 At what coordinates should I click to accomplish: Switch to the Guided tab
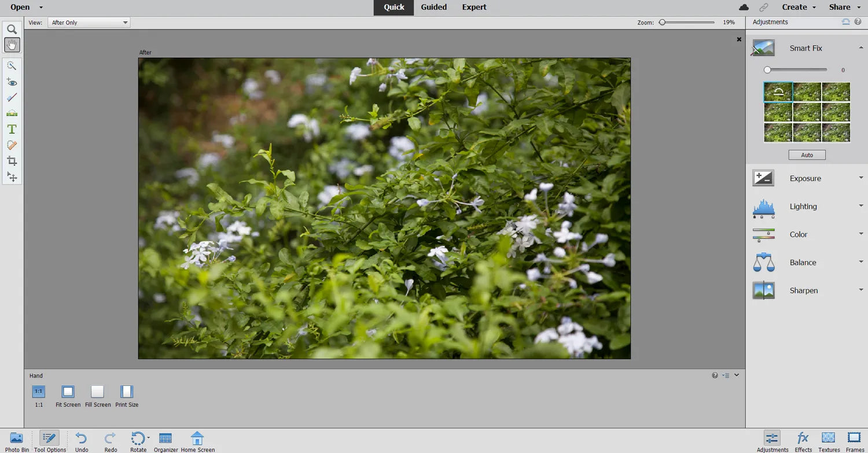pos(433,7)
